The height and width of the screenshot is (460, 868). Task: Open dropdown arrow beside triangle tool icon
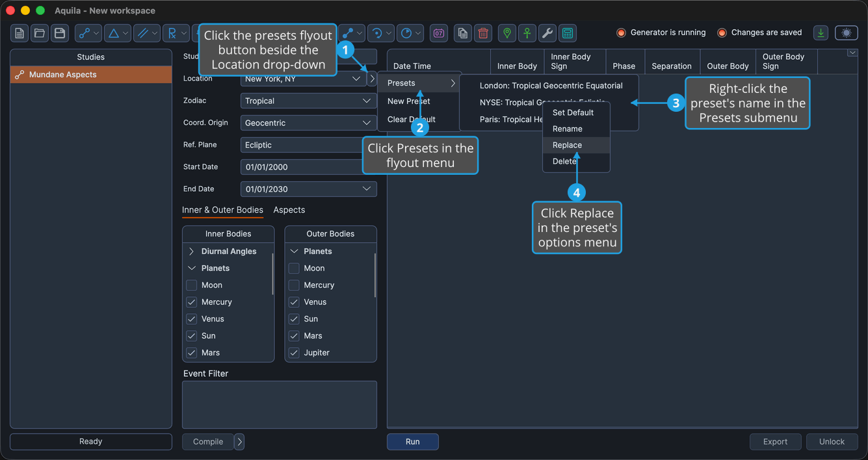(125, 33)
